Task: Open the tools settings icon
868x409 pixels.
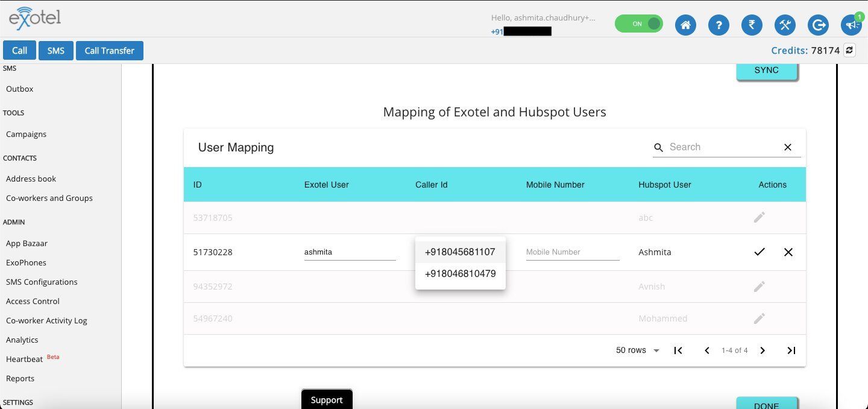Action: [785, 25]
